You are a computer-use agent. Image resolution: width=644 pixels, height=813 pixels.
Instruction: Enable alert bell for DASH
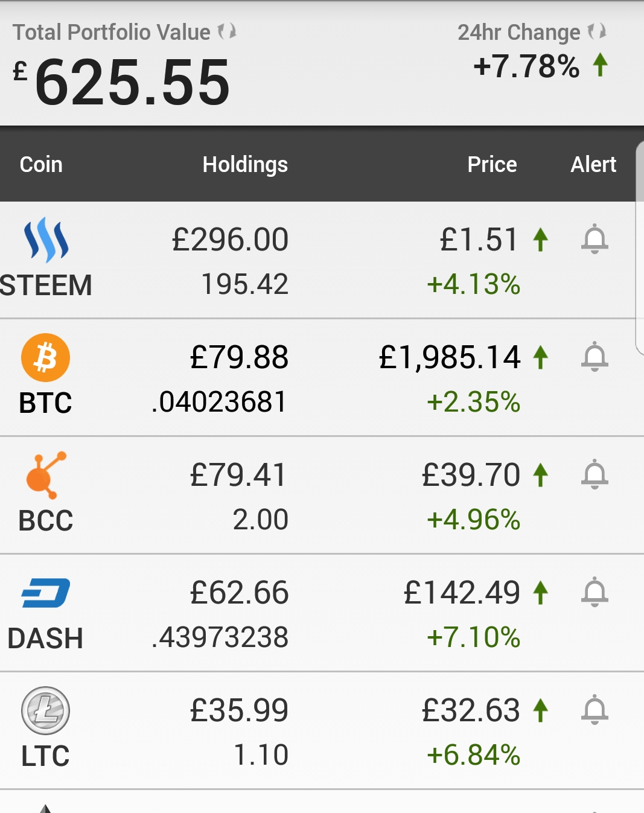click(x=595, y=592)
